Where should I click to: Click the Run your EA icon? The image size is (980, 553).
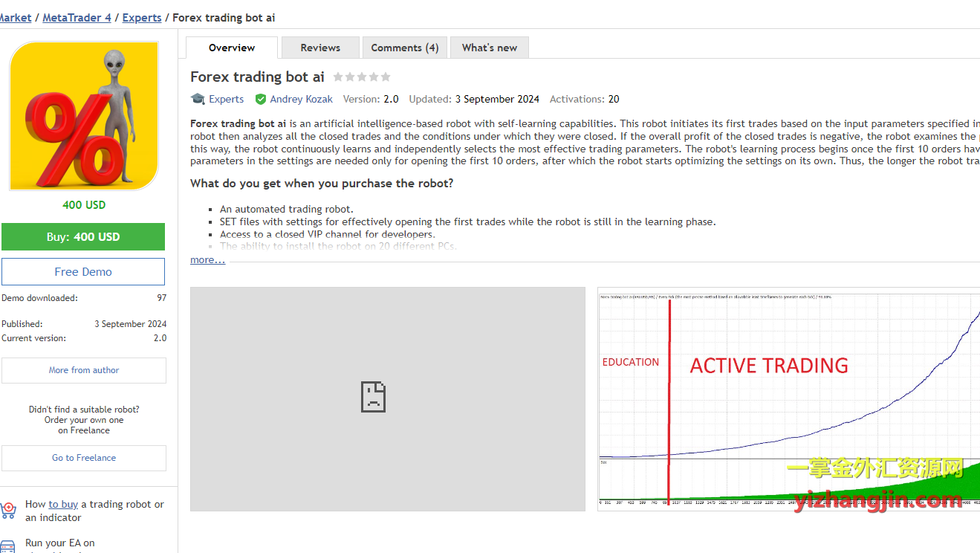(x=8, y=546)
